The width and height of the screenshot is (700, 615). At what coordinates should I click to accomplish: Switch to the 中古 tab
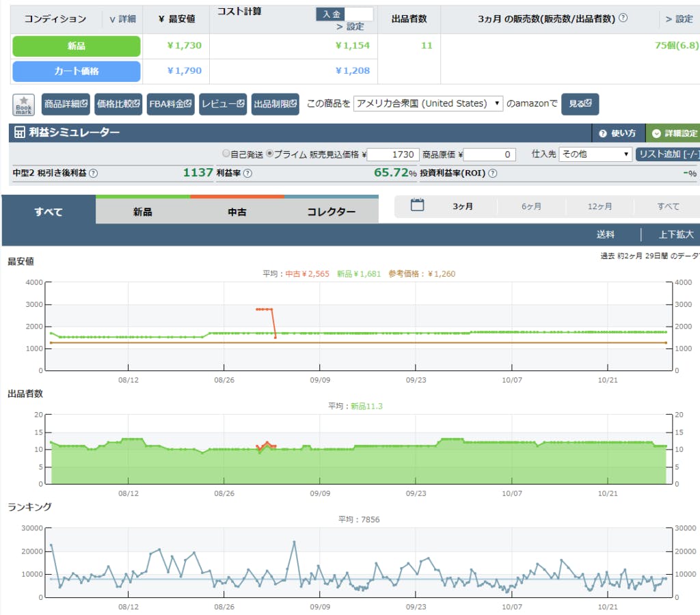237,212
